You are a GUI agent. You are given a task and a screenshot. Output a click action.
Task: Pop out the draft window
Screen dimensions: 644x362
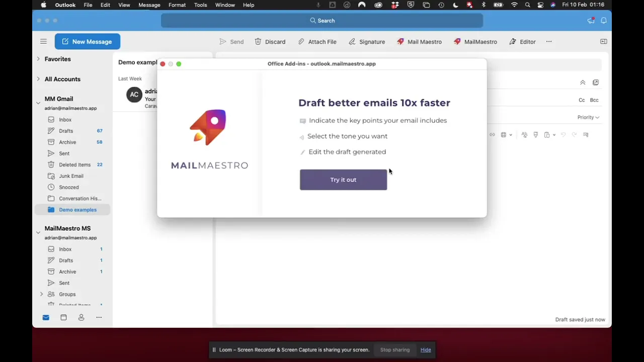pyautogui.click(x=596, y=82)
